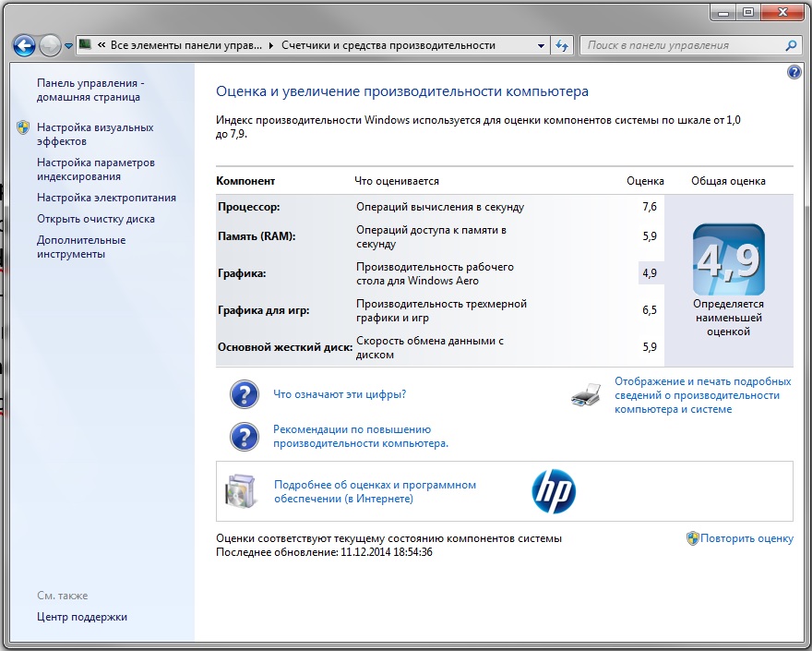Click the printer icon for detailed report
The height and width of the screenshot is (651, 812).
click(x=586, y=395)
